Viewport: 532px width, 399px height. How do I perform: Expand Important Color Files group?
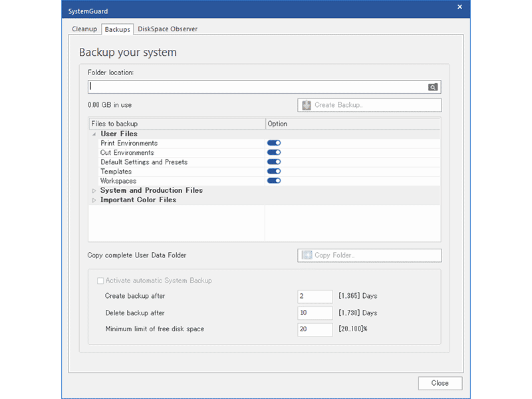pos(94,200)
